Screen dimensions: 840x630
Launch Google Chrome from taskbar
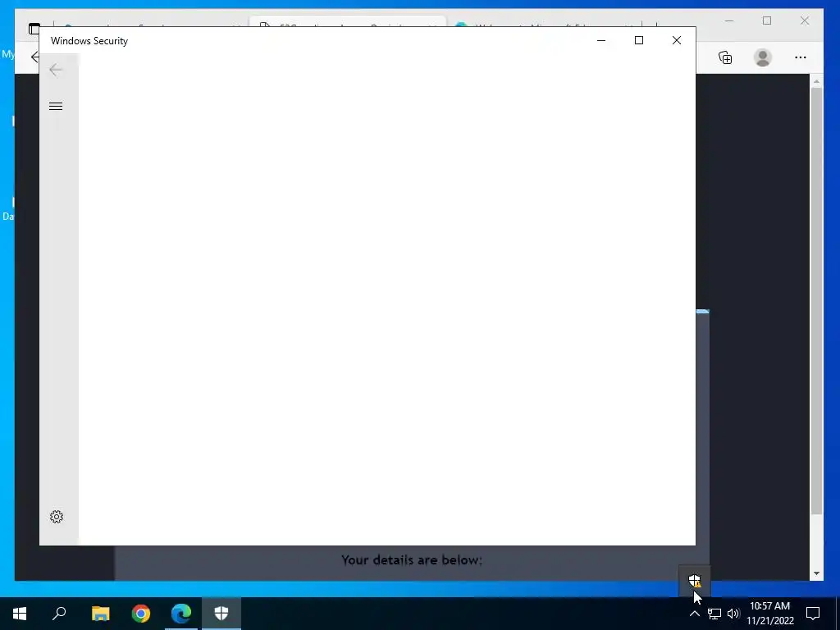(141, 614)
